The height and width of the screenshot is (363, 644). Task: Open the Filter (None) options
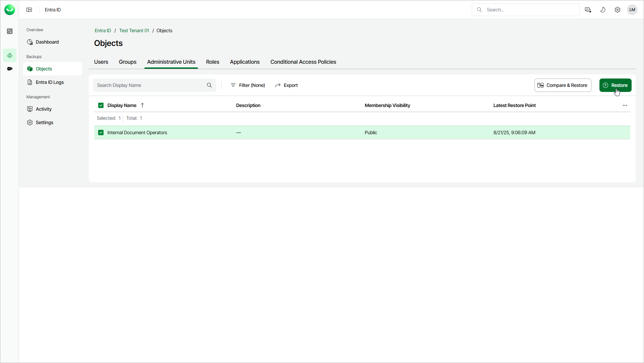pyautogui.click(x=248, y=85)
